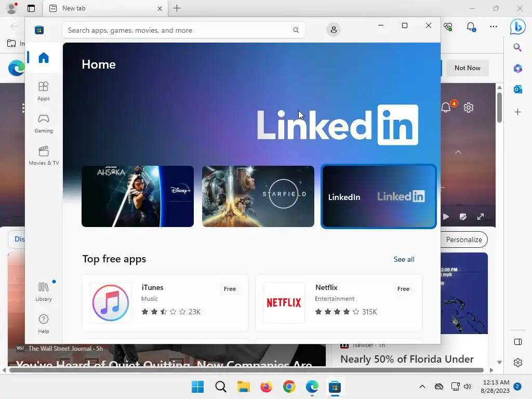Select the New tab browser tab
The image size is (532, 399).
tap(105, 8)
